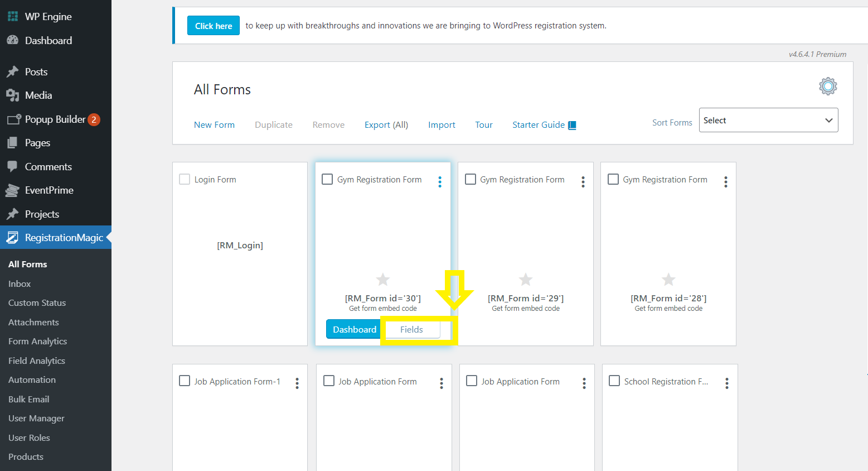This screenshot has height=471, width=868.
Task: Click the Starter Guide book icon
Action: pyautogui.click(x=572, y=125)
